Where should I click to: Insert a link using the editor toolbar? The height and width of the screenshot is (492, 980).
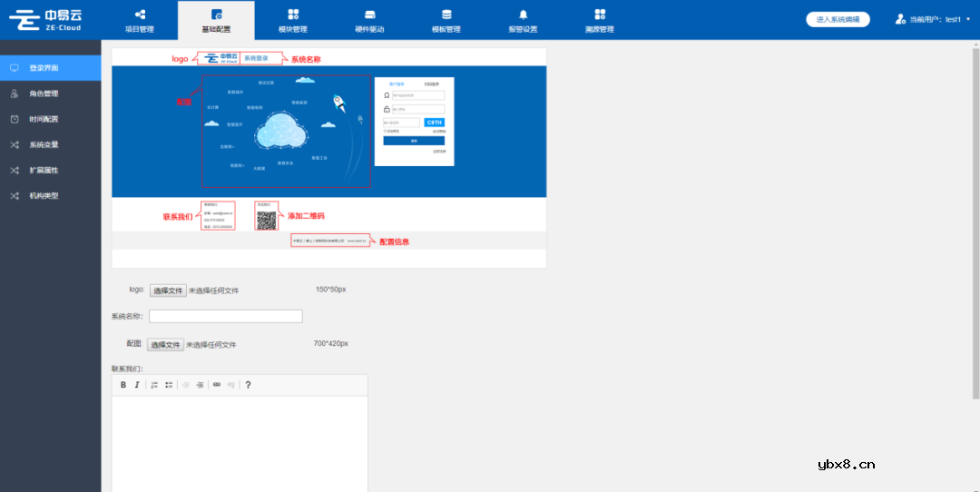click(216, 385)
